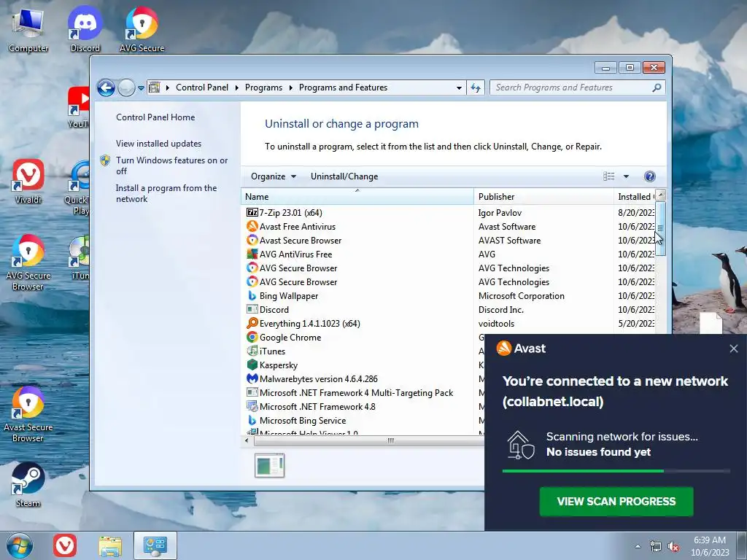Image resolution: width=747 pixels, height=560 pixels.
Task: Click the Avast scan progress bar
Action: point(616,470)
